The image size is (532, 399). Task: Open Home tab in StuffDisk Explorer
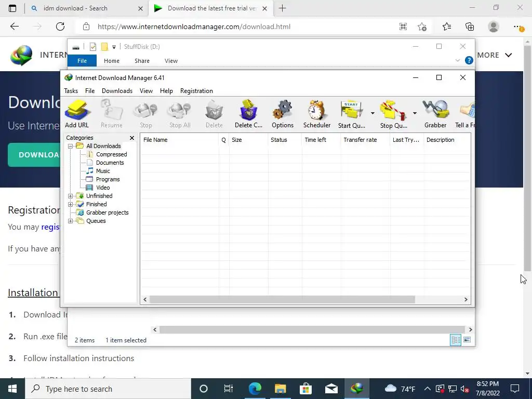112,61
